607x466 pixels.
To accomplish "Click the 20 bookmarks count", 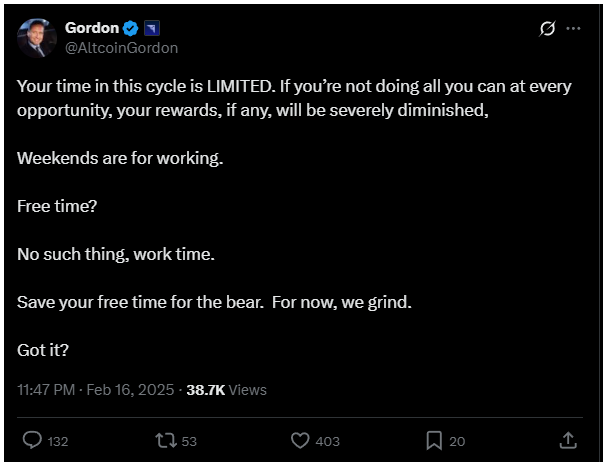I will coord(457,441).
